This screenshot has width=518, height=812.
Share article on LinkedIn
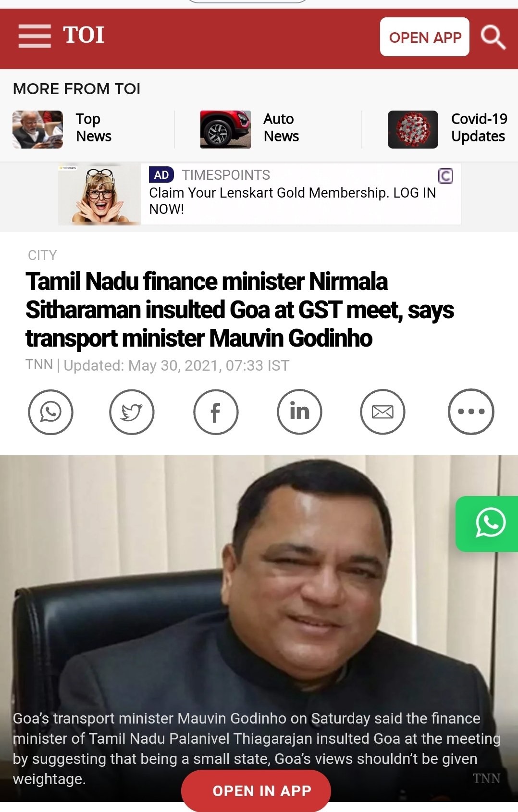[299, 412]
